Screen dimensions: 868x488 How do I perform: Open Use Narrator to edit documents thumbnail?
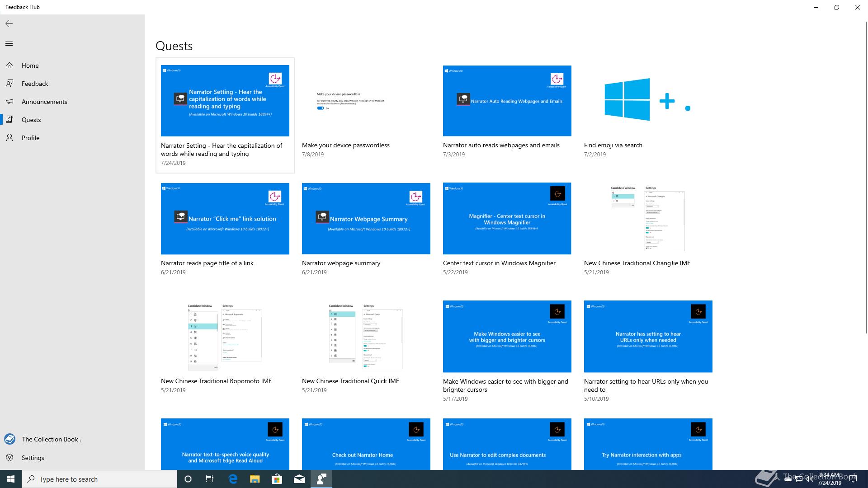tap(507, 444)
